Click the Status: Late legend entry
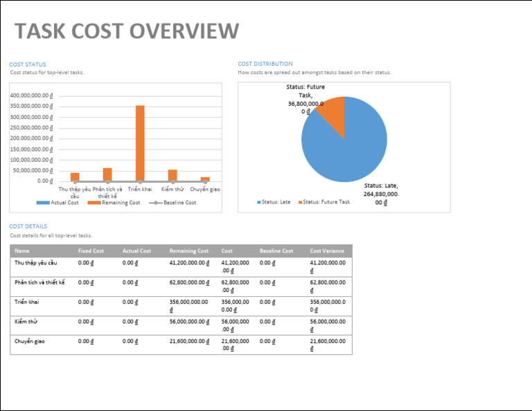 [274, 202]
